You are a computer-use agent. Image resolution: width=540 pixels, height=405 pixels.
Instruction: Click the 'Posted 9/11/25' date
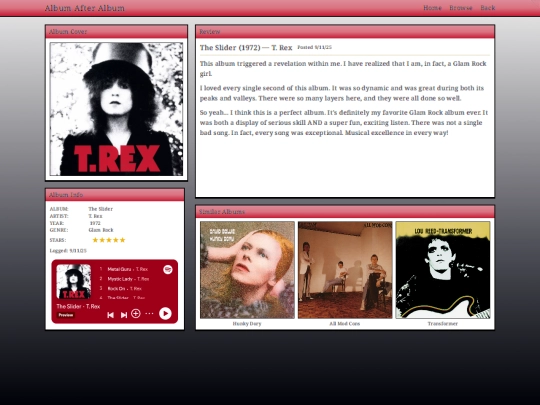click(x=314, y=48)
